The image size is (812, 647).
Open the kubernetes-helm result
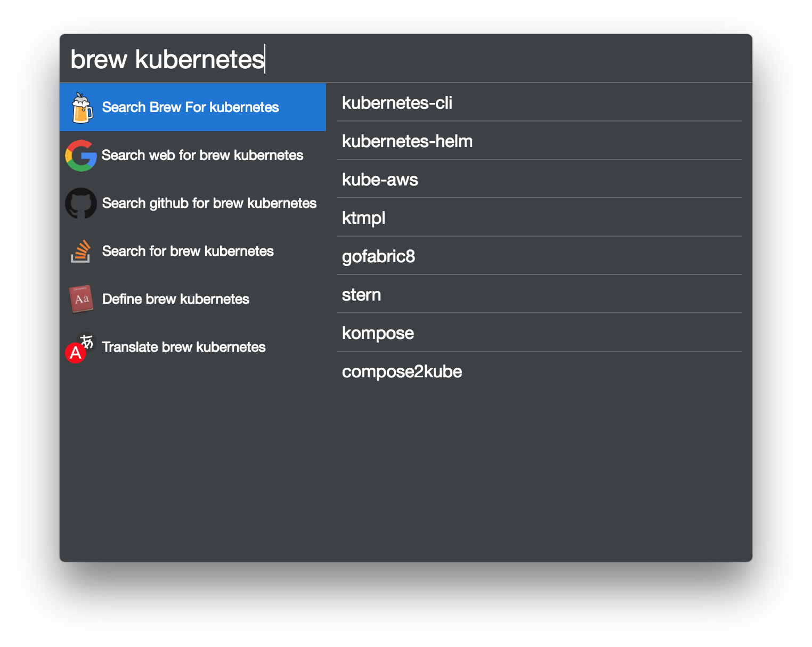[x=539, y=141]
